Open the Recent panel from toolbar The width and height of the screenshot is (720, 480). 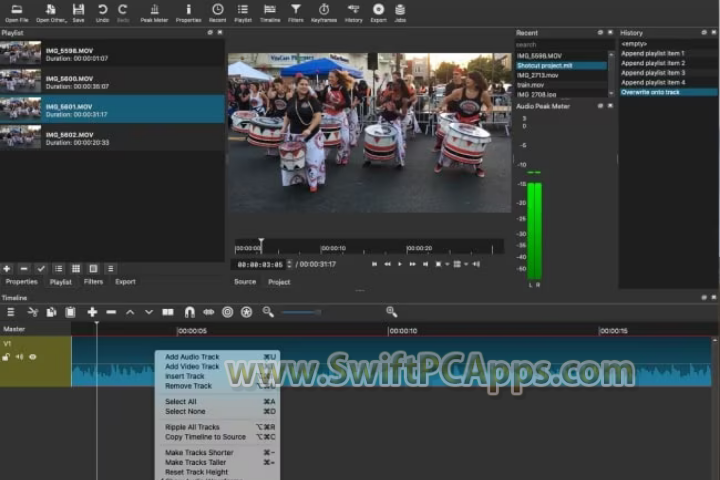click(218, 13)
